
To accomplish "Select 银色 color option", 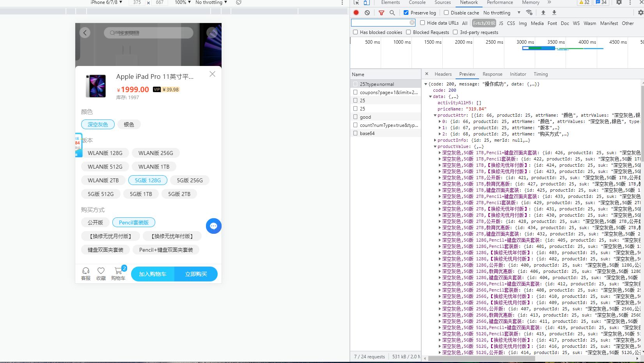I will pyautogui.click(x=129, y=125).
